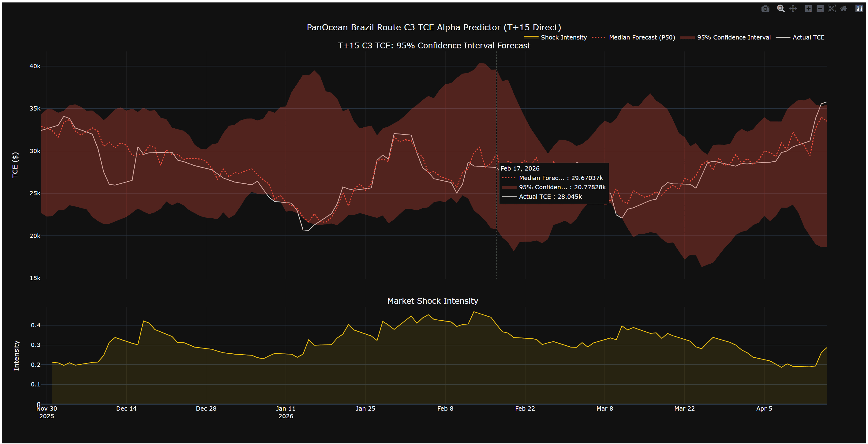Click the Jan 25 x-axis label

366,408
